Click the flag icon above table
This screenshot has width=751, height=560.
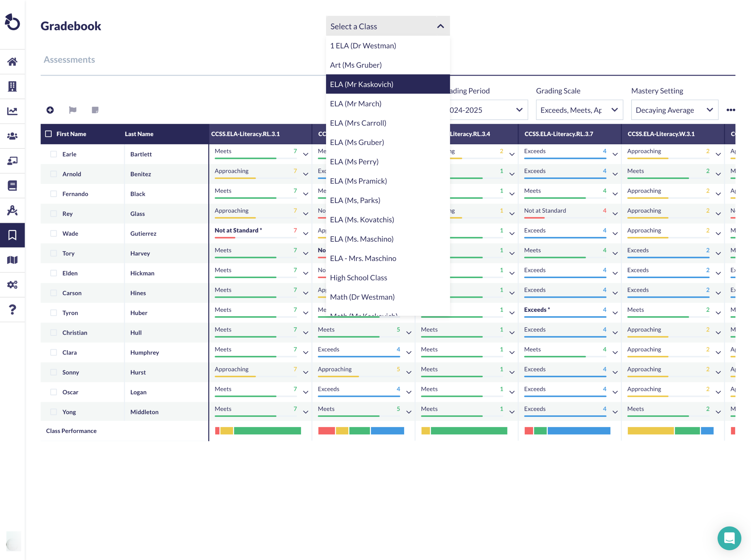tap(72, 110)
